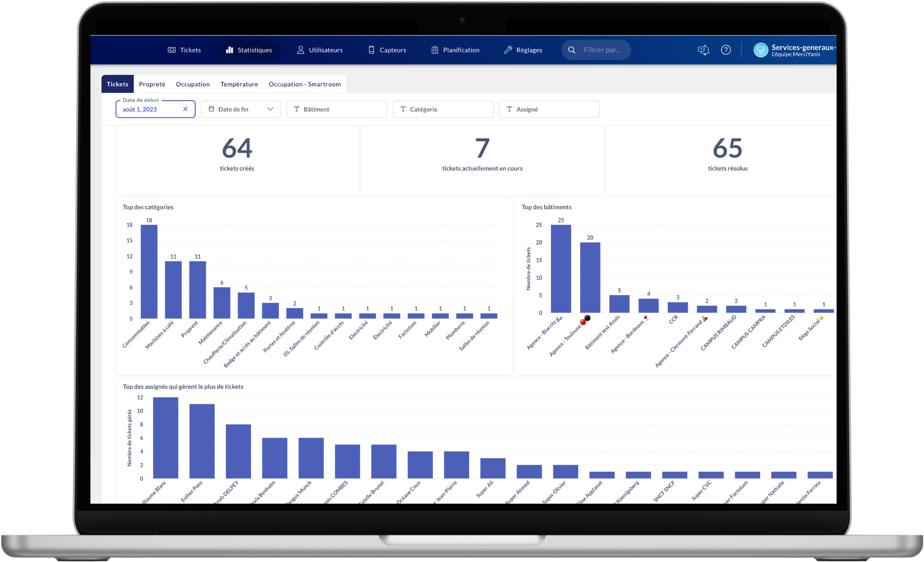Click the calendar icon in Date de fin
The height and width of the screenshot is (562, 924).
[x=211, y=109]
